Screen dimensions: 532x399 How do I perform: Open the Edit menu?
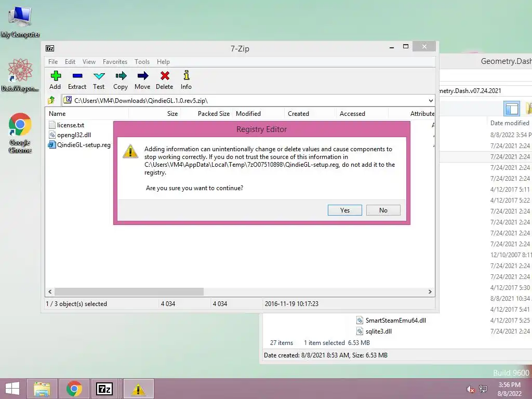[70, 62]
